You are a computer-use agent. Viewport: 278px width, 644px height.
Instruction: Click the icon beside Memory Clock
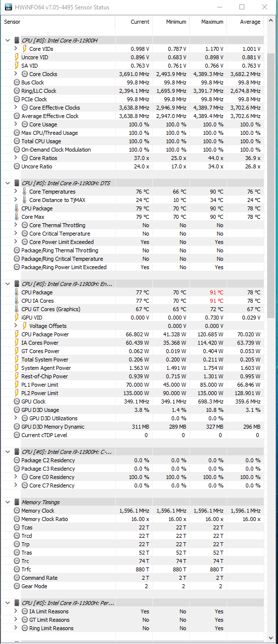pyautogui.click(x=17, y=511)
